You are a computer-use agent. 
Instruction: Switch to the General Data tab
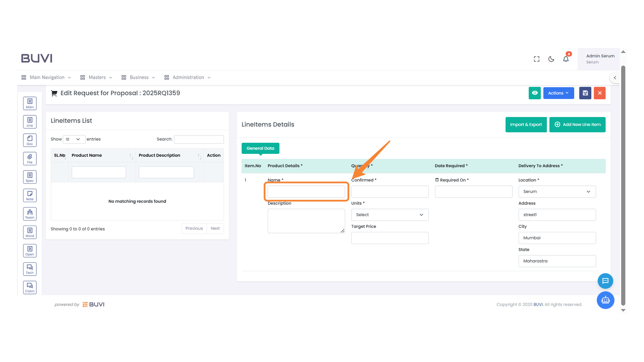[260, 148]
